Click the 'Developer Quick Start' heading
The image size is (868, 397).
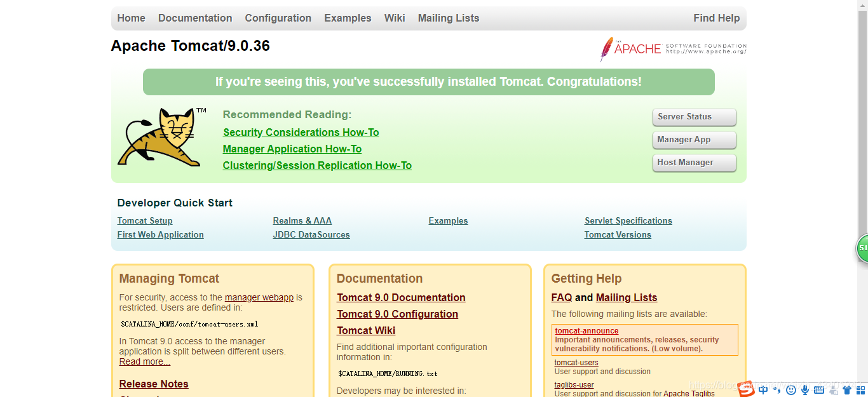click(175, 203)
